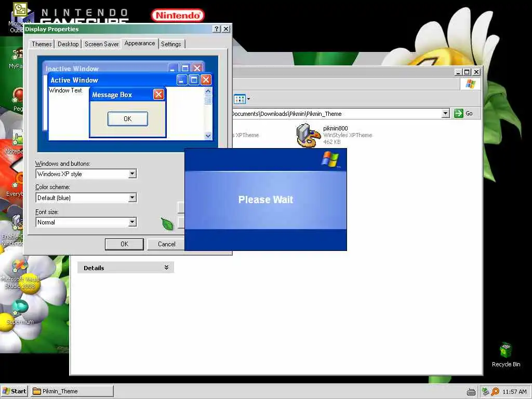Open Microsoft Outlook desktop shortcut
This screenshot has height=399, width=532.
pyautogui.click(x=20, y=11)
